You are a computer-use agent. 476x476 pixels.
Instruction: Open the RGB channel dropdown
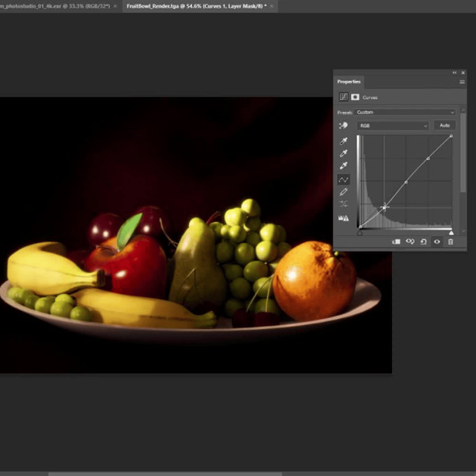click(x=393, y=126)
